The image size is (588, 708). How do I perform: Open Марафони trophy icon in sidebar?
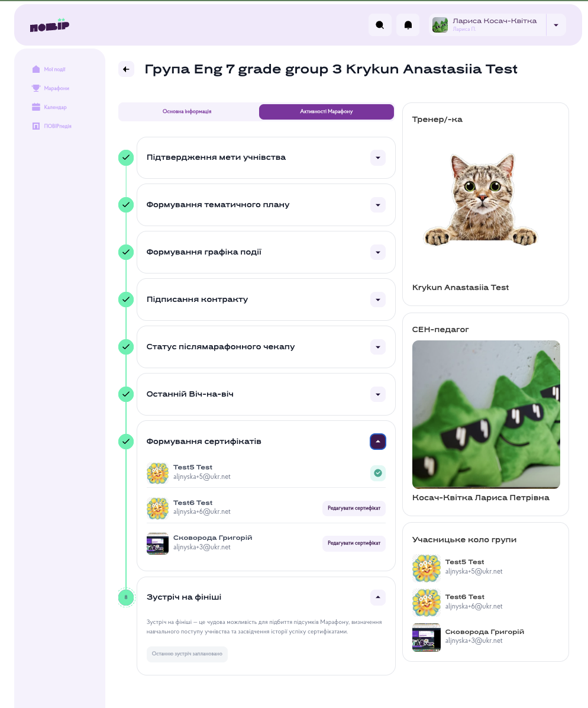[x=36, y=88]
